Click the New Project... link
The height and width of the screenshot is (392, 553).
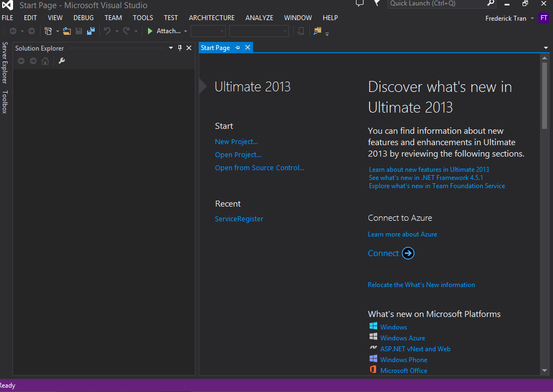click(236, 141)
